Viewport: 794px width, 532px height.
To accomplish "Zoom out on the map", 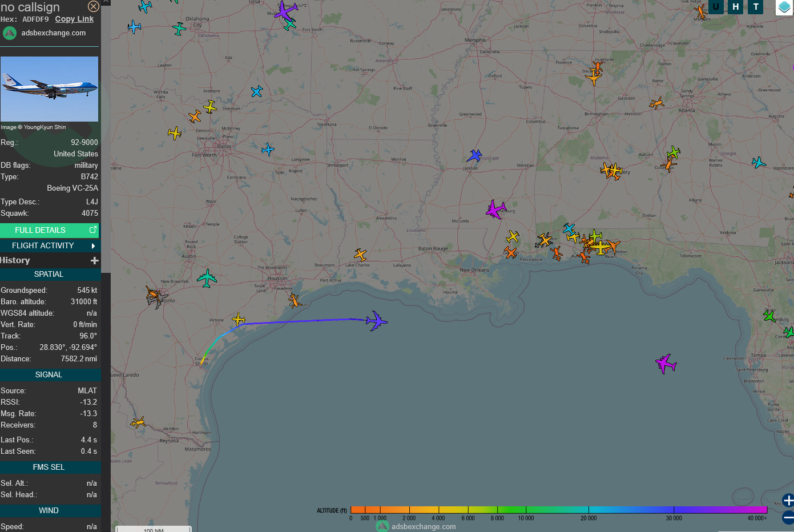I will tap(788, 518).
